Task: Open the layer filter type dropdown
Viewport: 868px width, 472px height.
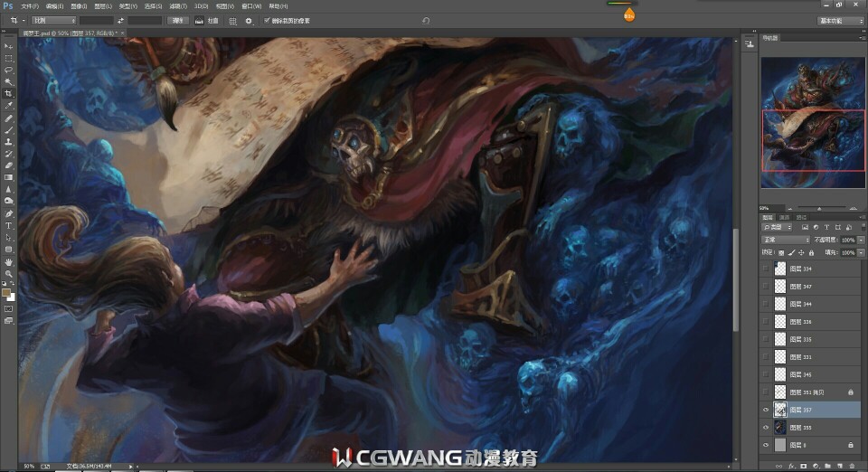Action: point(778,227)
